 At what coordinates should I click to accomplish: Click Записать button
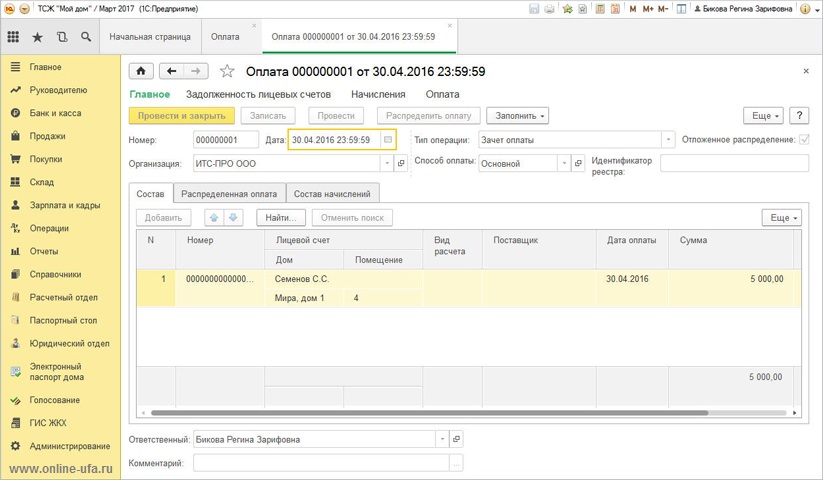(268, 116)
